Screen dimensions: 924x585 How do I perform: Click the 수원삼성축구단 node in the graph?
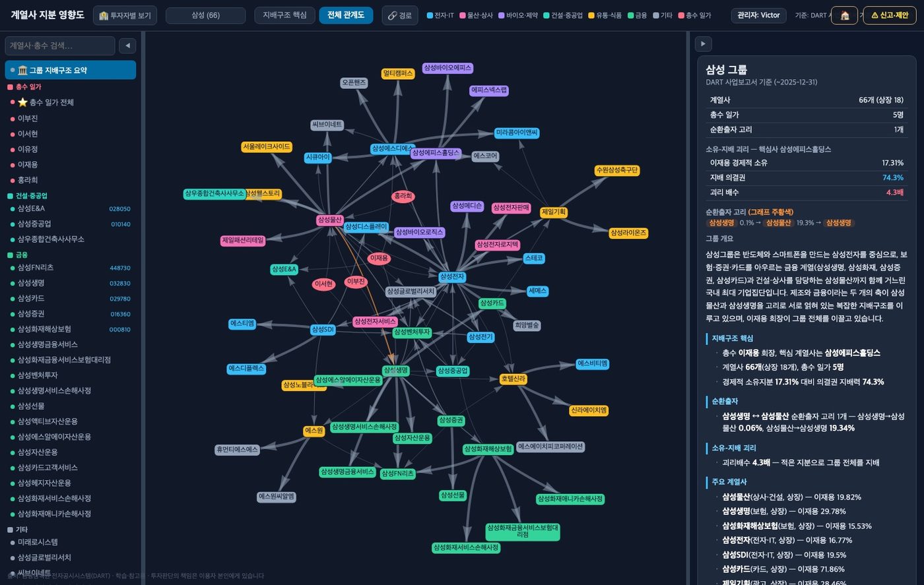[x=617, y=170]
